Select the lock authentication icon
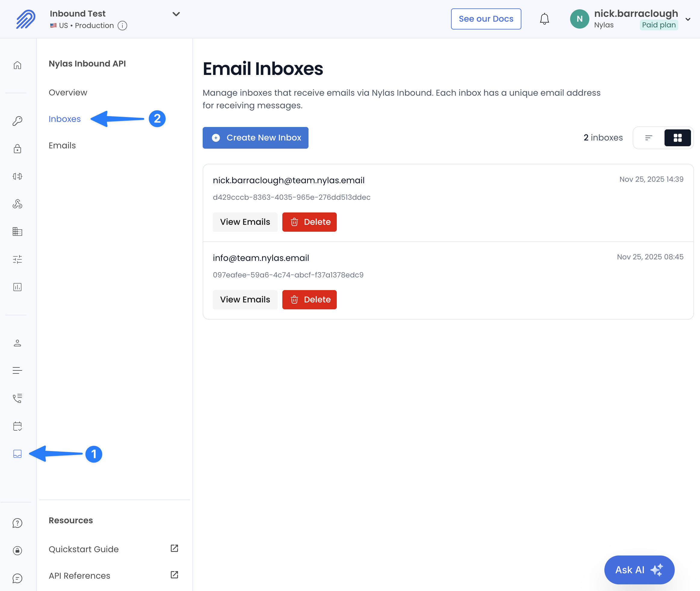700x591 pixels. [x=17, y=149]
